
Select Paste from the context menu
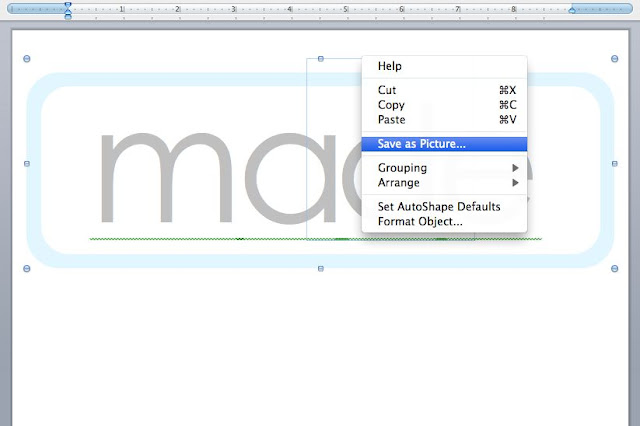coord(444,120)
